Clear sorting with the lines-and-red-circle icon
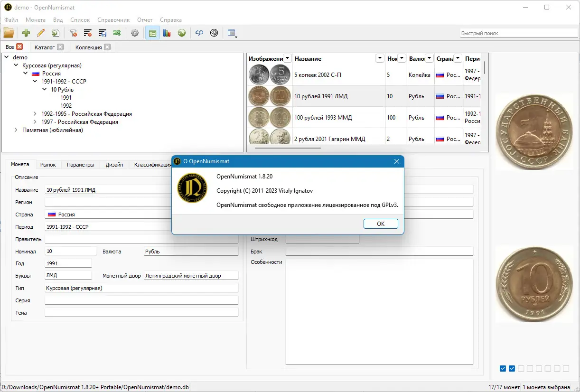The height and width of the screenshot is (392, 580). pyautogui.click(x=88, y=33)
